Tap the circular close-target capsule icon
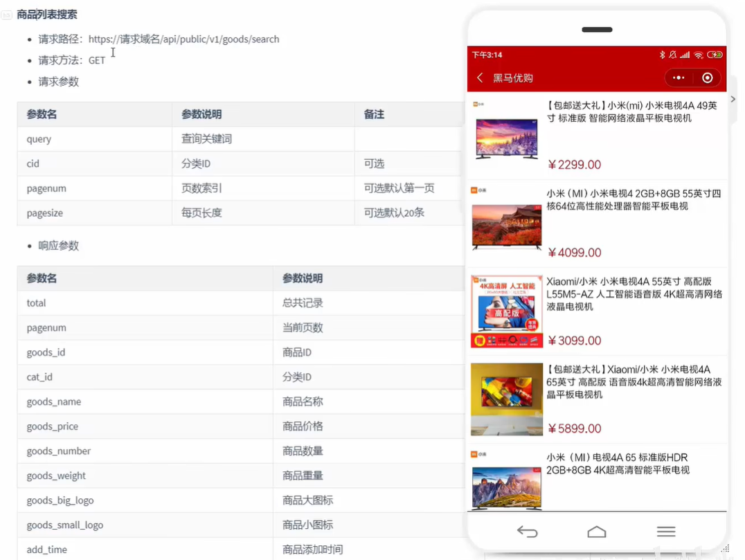This screenshot has height=560, width=745. point(708,78)
